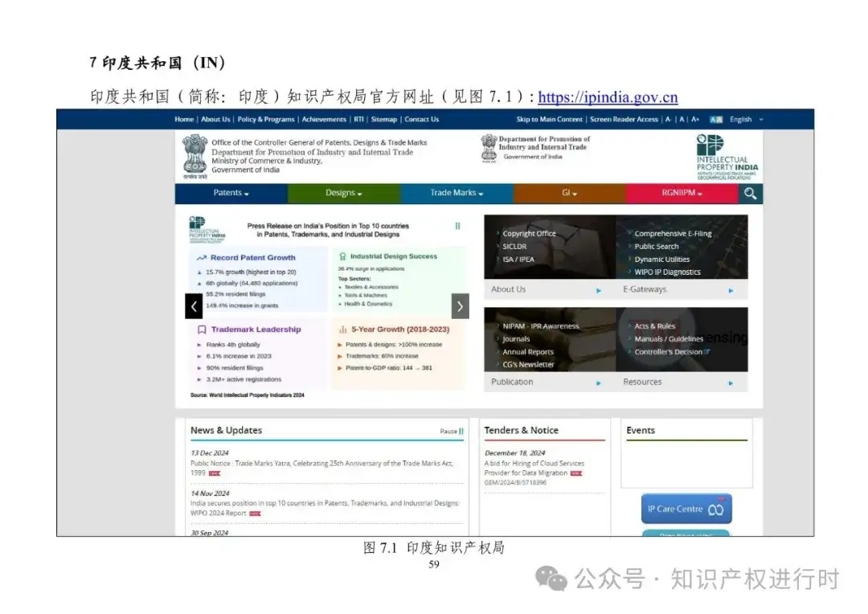Open the ISA / IPEA link

(x=518, y=259)
